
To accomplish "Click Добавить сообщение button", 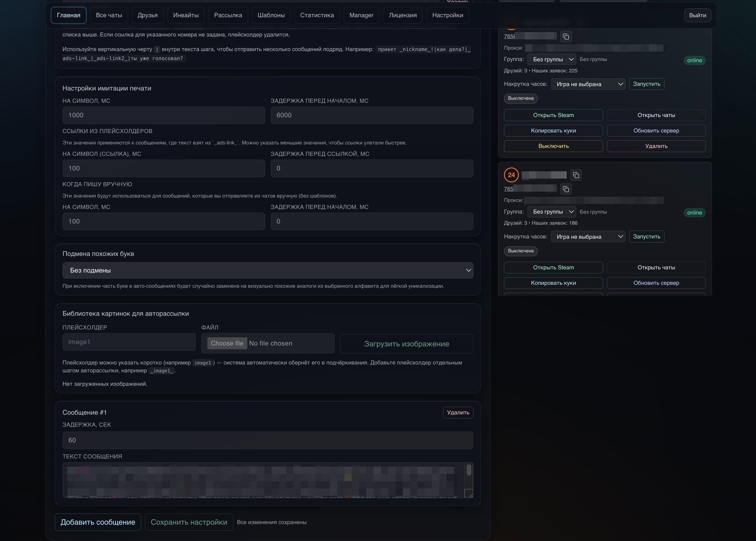I will (98, 522).
